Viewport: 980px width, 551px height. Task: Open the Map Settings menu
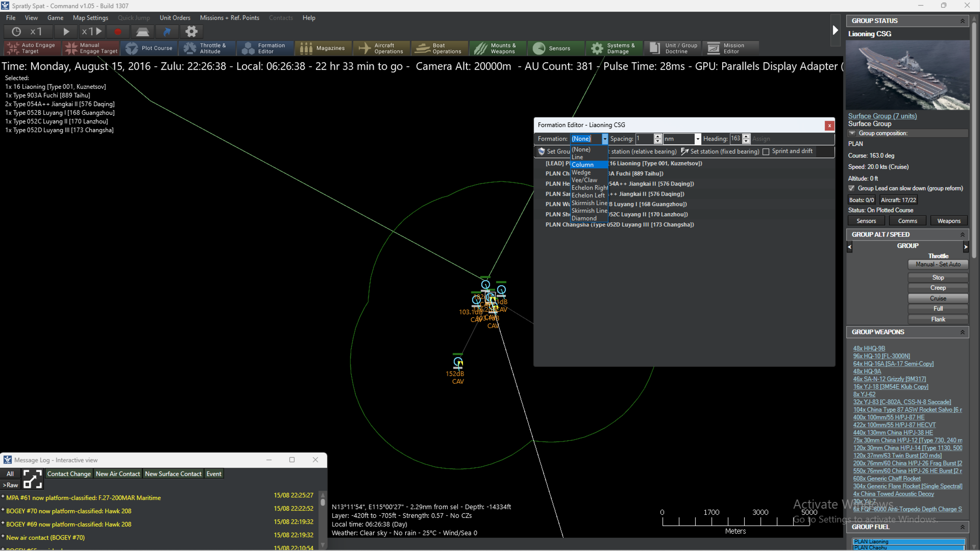[x=91, y=17]
